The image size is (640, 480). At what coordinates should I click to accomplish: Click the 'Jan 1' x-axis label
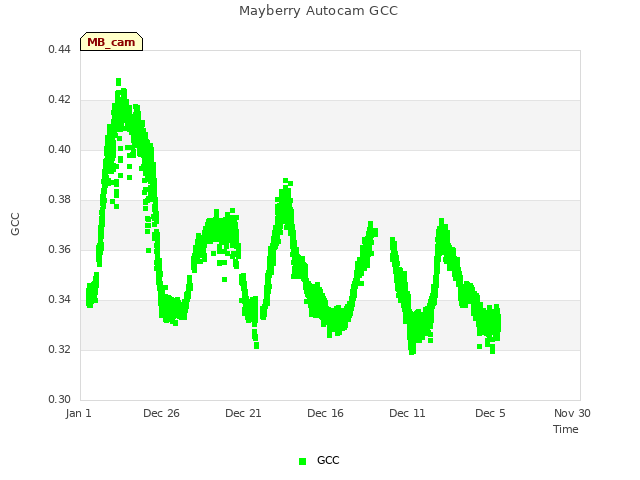pyautogui.click(x=78, y=413)
